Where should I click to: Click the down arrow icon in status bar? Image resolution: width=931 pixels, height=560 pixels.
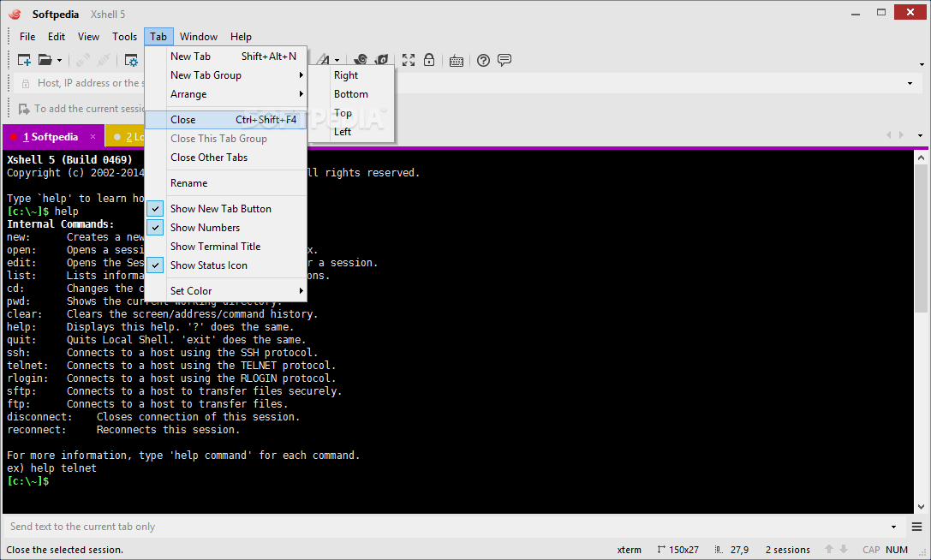[843, 550]
